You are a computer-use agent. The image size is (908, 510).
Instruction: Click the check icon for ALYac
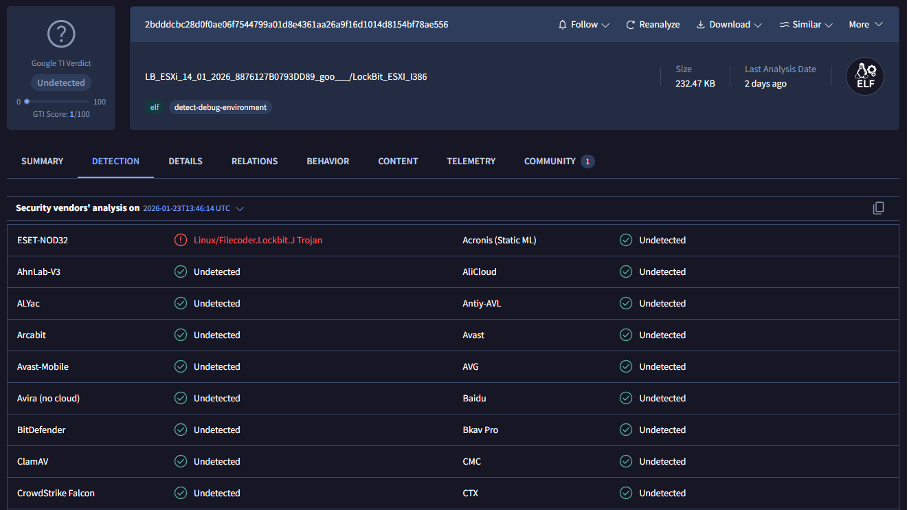[x=181, y=303]
